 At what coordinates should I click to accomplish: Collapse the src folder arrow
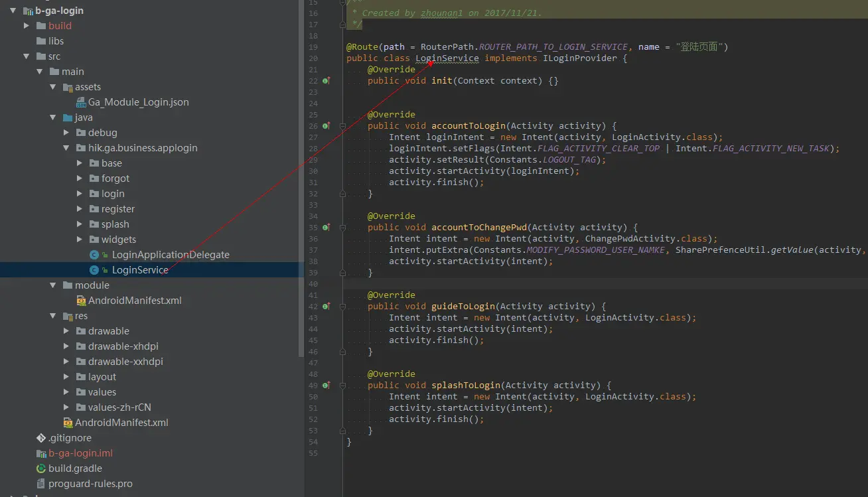coord(27,56)
